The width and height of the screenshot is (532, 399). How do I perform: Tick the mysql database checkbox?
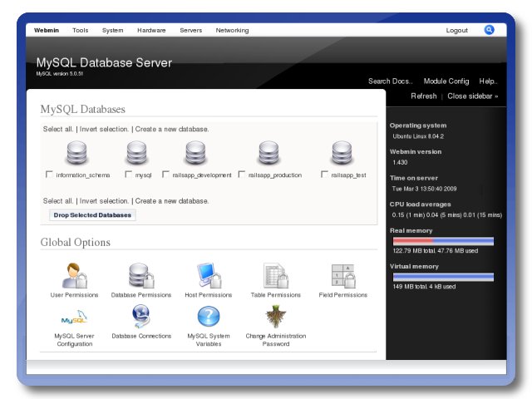click(128, 175)
